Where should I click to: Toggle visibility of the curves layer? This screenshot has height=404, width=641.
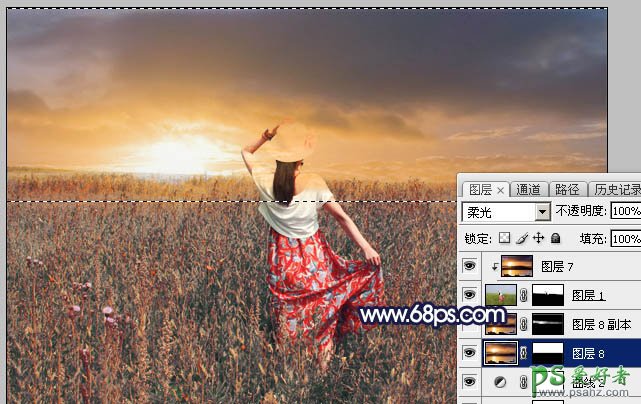(470, 382)
